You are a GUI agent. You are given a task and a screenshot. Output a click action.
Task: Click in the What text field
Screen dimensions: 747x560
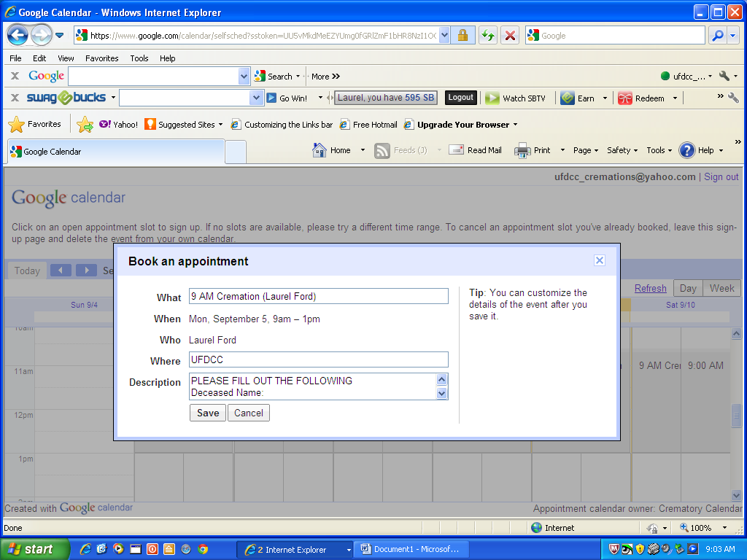pos(318,296)
